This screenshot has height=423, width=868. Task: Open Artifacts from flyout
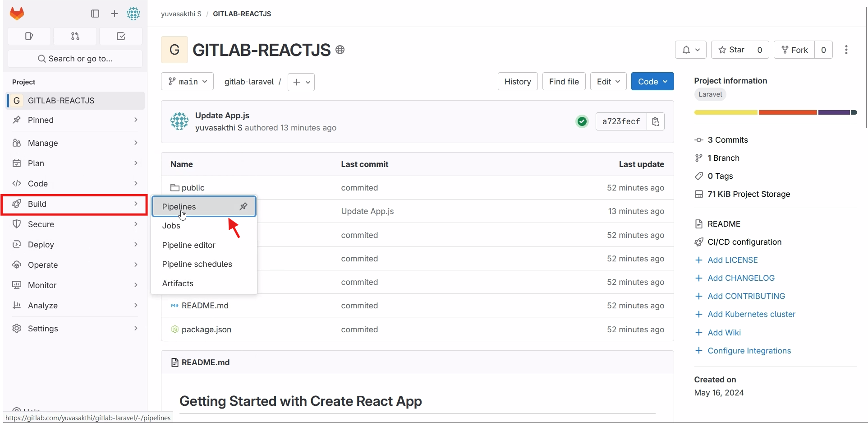[x=204, y=284]
